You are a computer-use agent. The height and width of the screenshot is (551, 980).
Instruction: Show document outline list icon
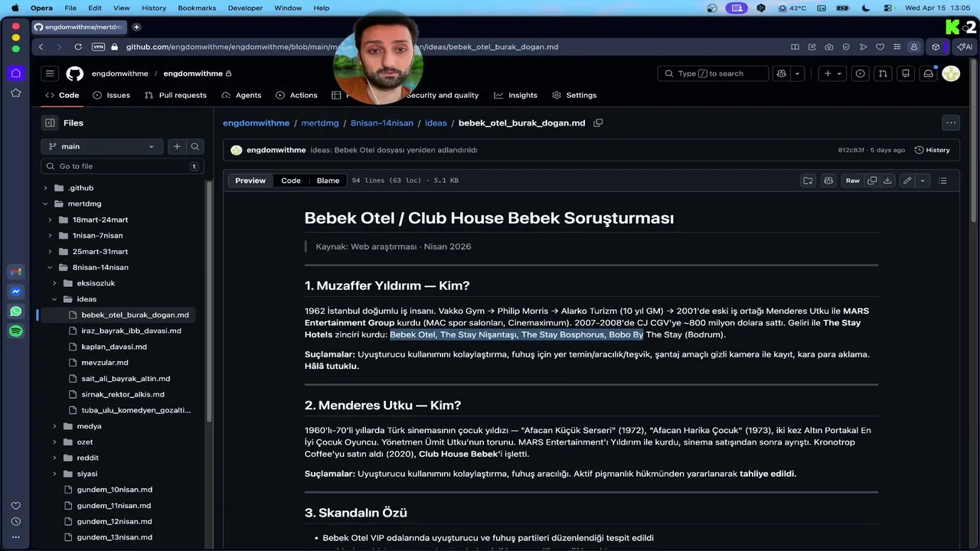tap(942, 181)
